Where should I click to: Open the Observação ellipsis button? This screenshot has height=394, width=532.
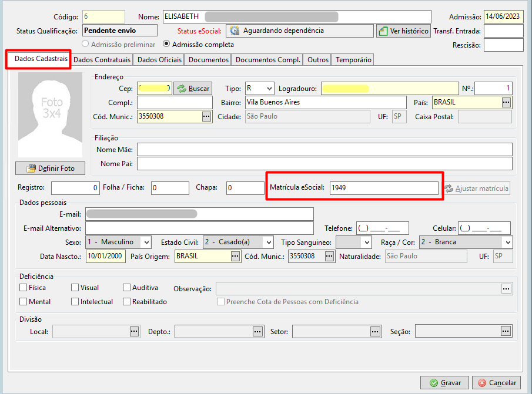(506, 289)
